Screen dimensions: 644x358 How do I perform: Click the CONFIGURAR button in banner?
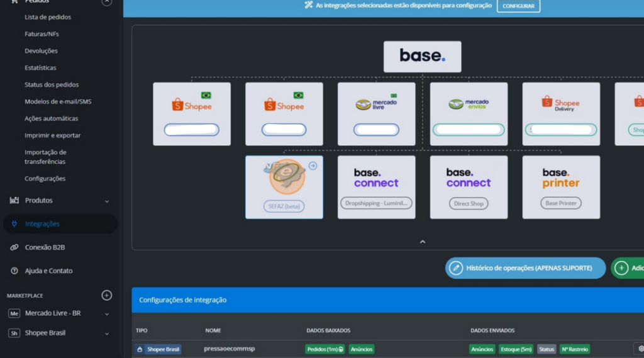point(518,6)
